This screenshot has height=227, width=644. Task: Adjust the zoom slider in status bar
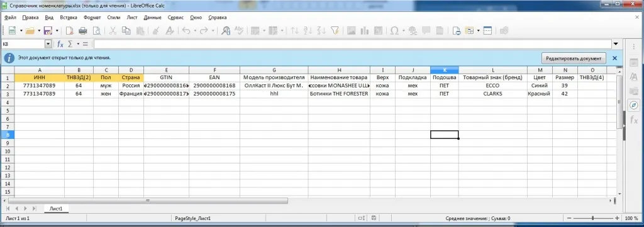(x=592, y=219)
